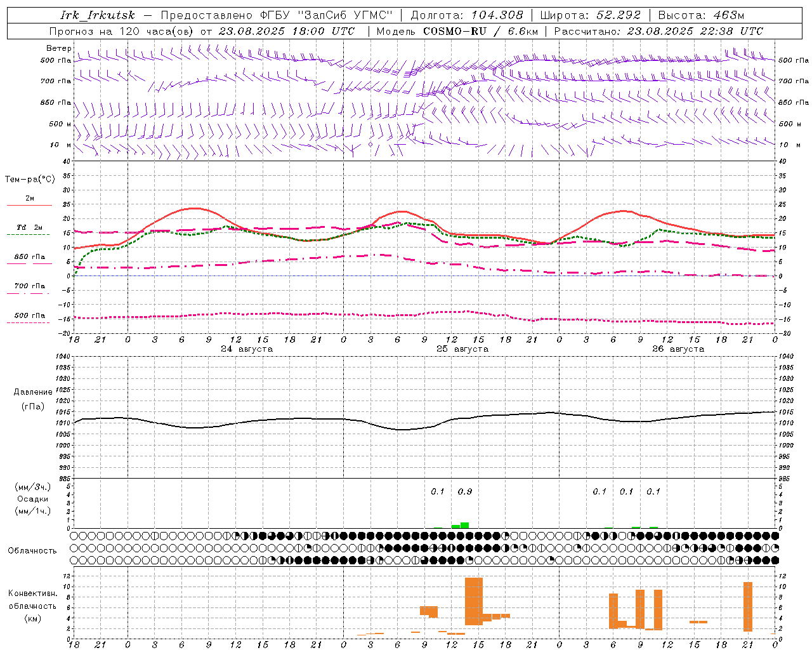The image size is (812, 650).
Task: Select the provider text ФГБУ "ЗапСиб УГМС"
Action: pos(327,15)
